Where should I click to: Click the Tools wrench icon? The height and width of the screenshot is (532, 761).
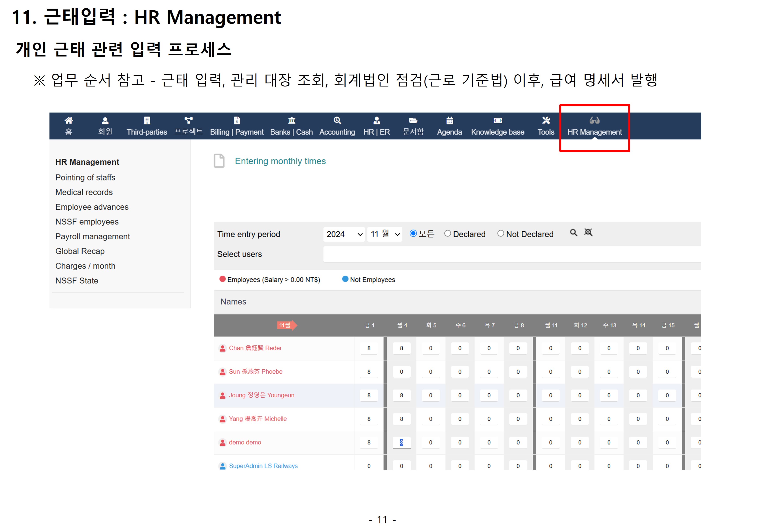click(546, 120)
